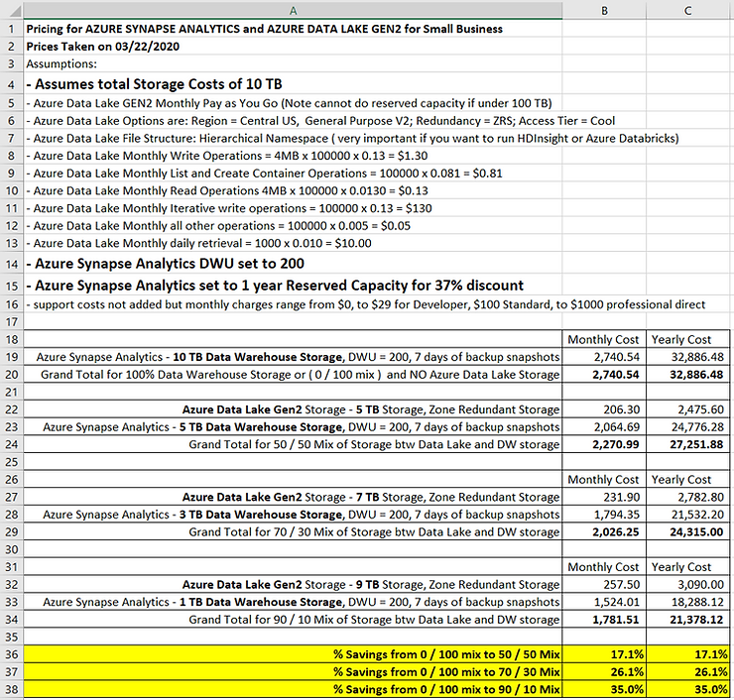
Task: Click the Monthly Write Operations $1.30 cell
Action: [x=293, y=156]
